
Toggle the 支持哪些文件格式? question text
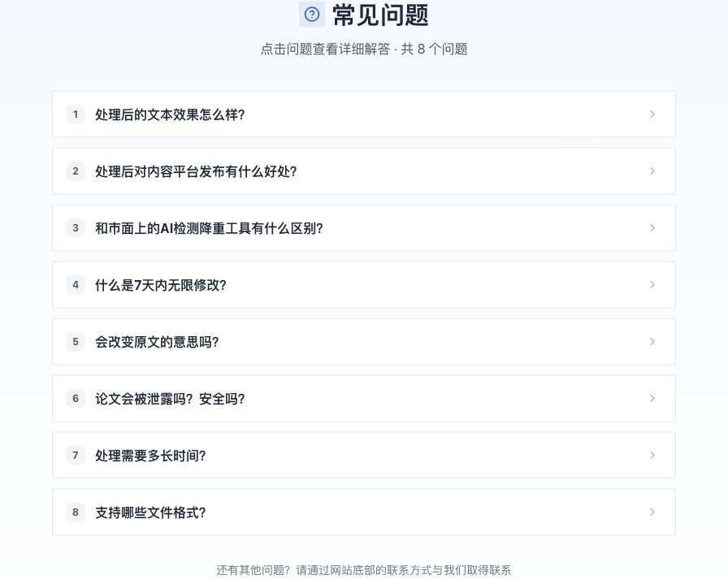pos(150,512)
